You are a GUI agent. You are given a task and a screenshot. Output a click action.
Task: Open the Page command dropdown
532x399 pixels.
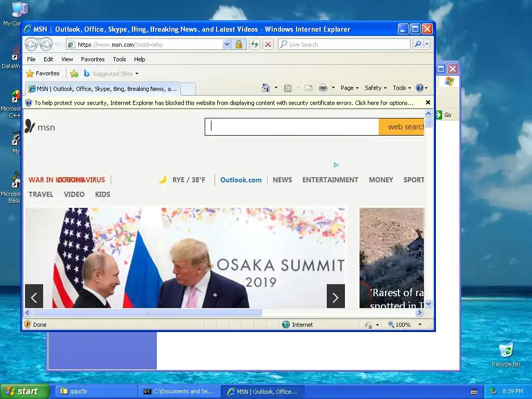point(350,88)
